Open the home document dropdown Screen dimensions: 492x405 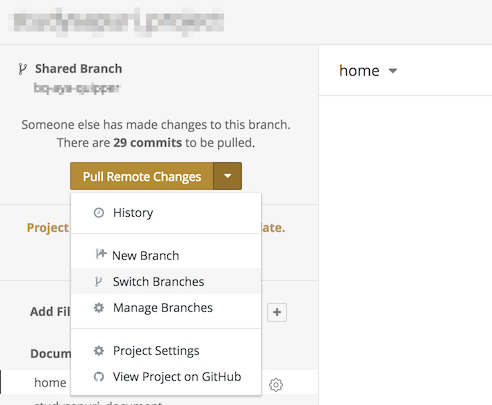click(368, 71)
